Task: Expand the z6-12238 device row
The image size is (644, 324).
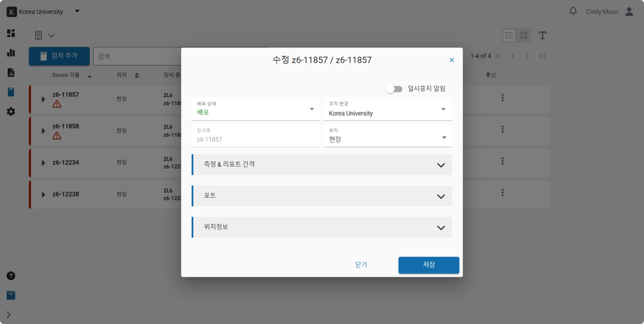Action: [x=43, y=195]
